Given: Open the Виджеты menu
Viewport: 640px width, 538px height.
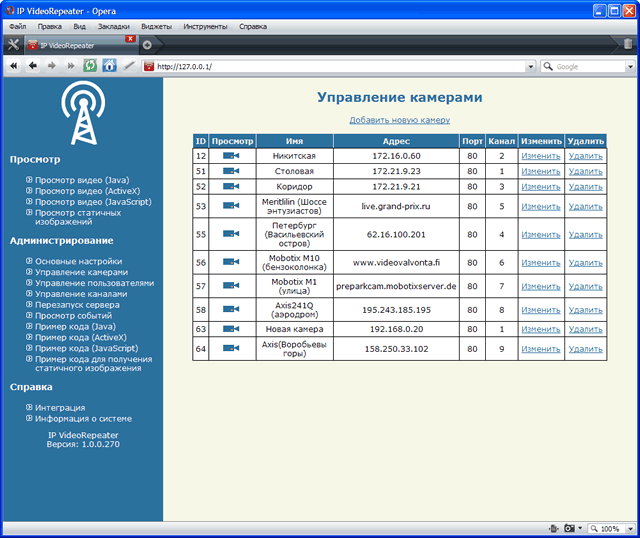Looking at the screenshot, I should pos(156,27).
